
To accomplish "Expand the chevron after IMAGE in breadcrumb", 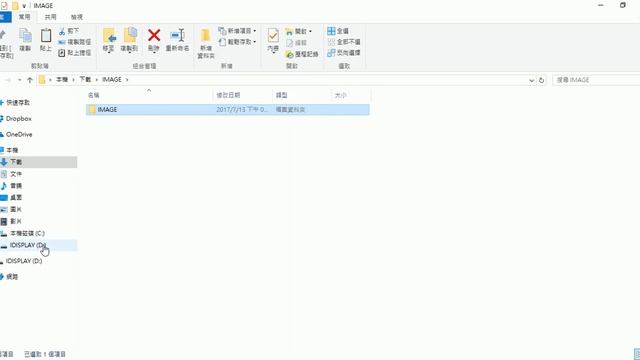I will pos(127,80).
